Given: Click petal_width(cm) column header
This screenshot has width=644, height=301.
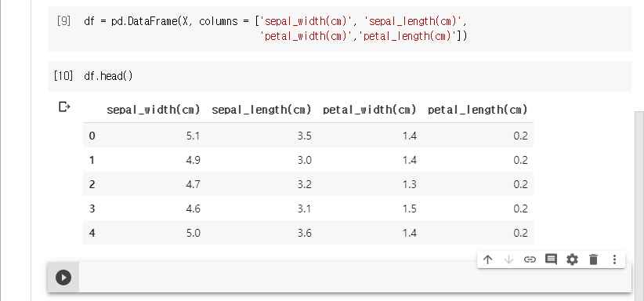Looking at the screenshot, I should pos(370,110).
